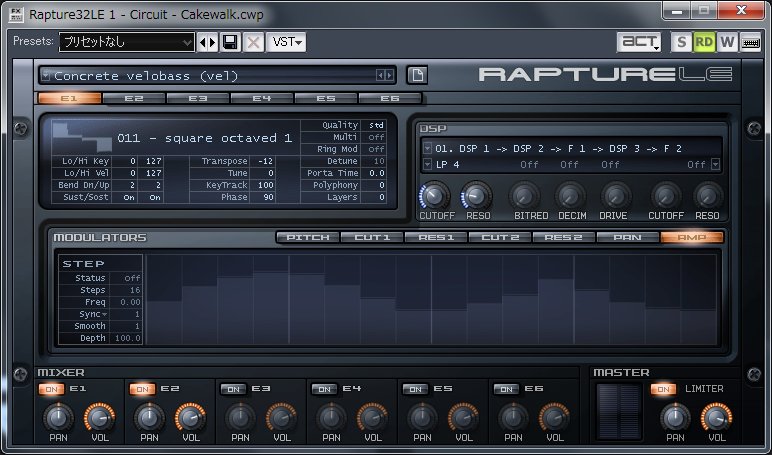This screenshot has width=772, height=455.
Task: Click the previous preset left arrow
Action: point(202,42)
